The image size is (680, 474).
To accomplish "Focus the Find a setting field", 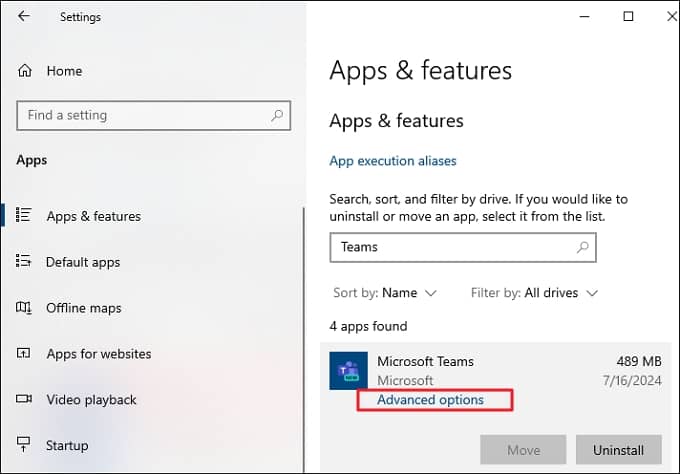I will (x=154, y=115).
